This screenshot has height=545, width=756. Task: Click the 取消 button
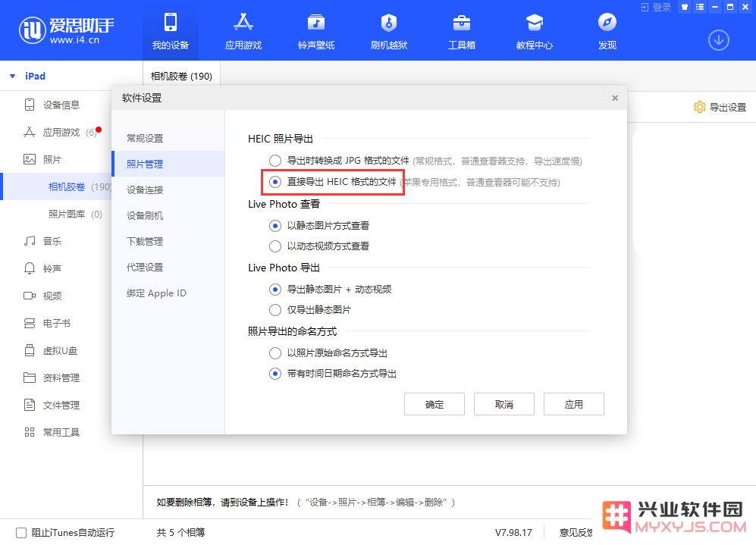tap(503, 404)
